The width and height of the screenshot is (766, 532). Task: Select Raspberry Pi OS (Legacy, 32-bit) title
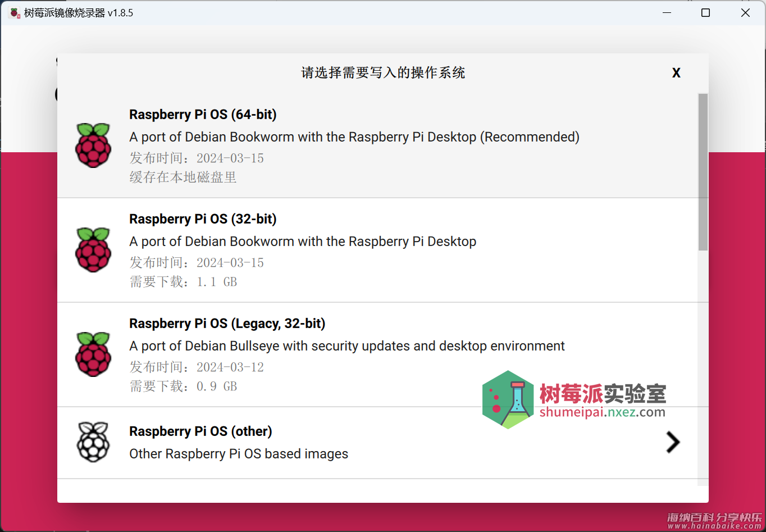pyautogui.click(x=227, y=324)
